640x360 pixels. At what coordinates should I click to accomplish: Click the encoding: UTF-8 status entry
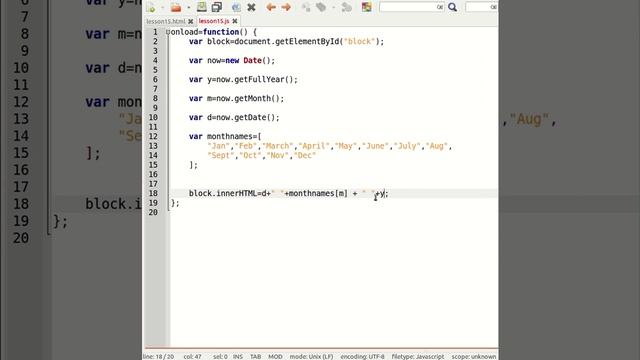click(362, 356)
